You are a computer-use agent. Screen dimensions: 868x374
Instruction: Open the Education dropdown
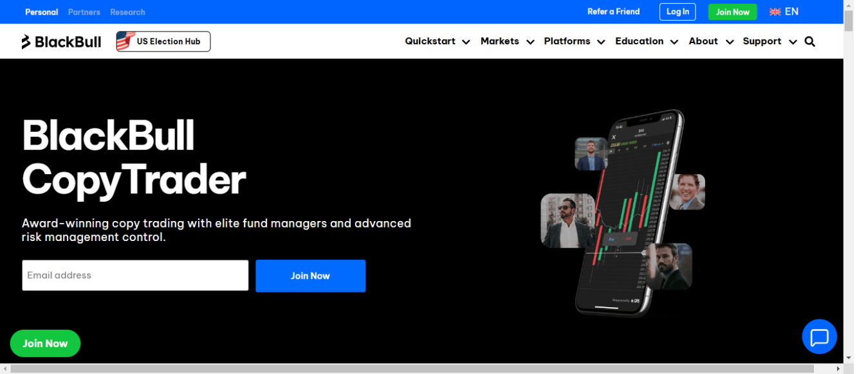pos(639,41)
